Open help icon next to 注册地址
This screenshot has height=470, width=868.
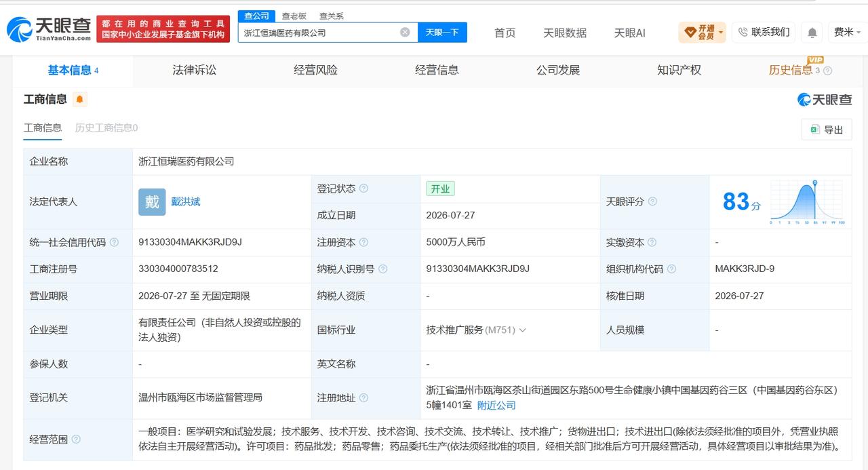[364, 398]
